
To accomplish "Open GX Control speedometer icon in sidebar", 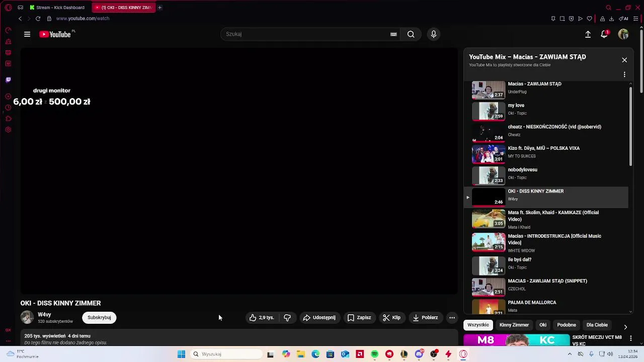I will (x=8, y=31).
